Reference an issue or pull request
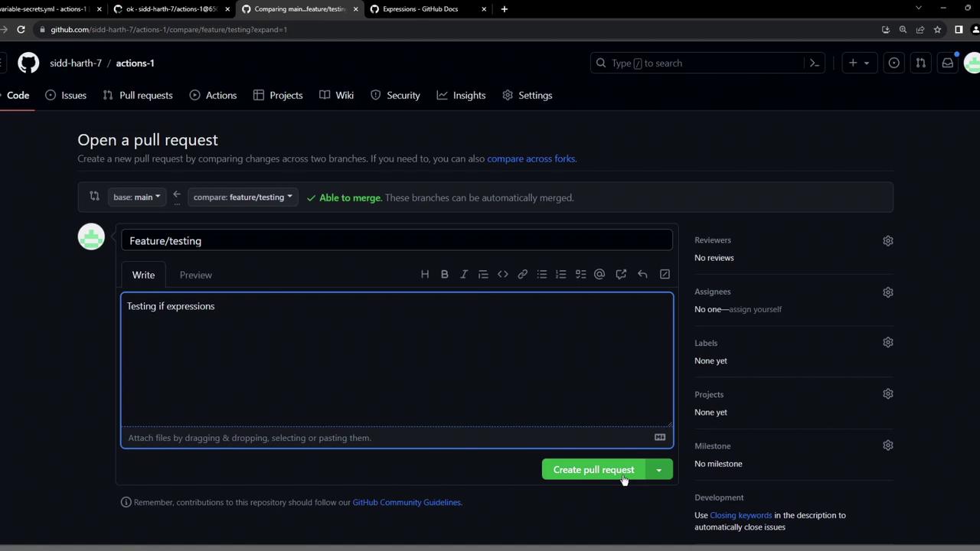980x551 pixels. pos(621,275)
